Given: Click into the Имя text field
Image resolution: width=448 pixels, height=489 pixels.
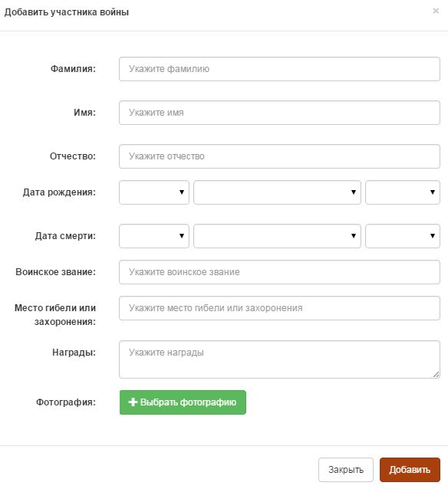Looking at the screenshot, I should pyautogui.click(x=279, y=113).
